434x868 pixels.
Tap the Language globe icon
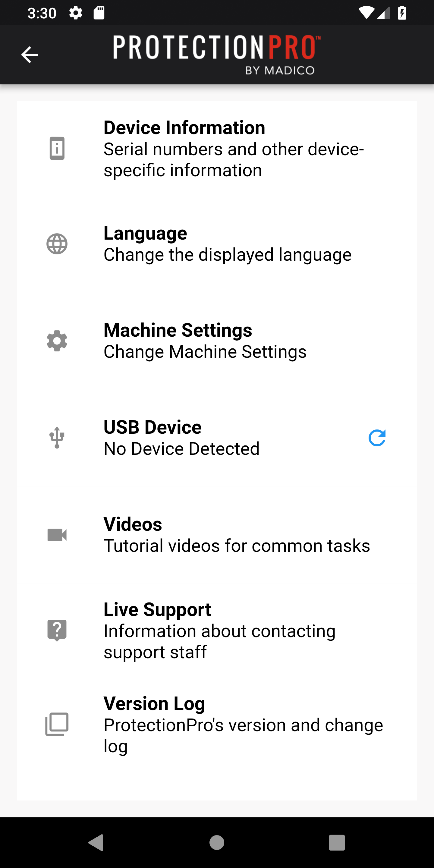[57, 244]
